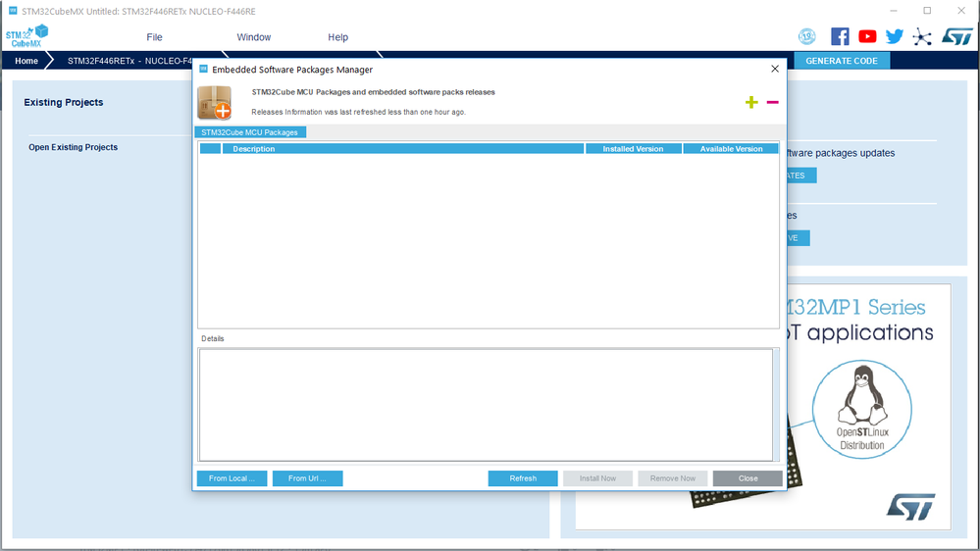Click the Available Version column header
Screen dimensions: 980x551
pos(731,149)
